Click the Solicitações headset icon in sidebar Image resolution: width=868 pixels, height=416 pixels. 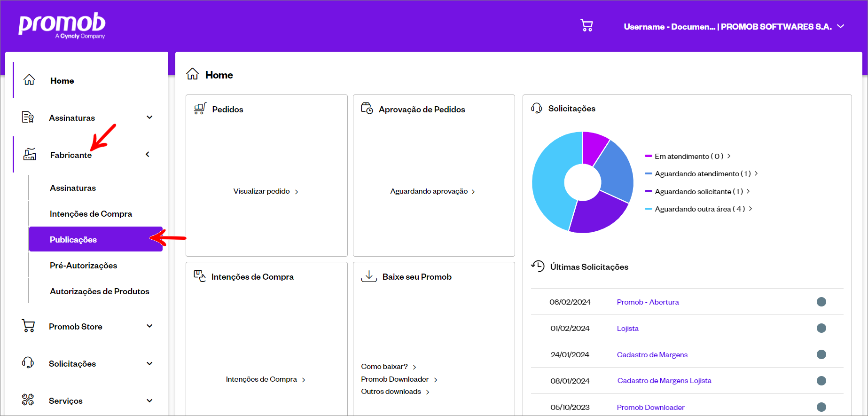coord(28,363)
